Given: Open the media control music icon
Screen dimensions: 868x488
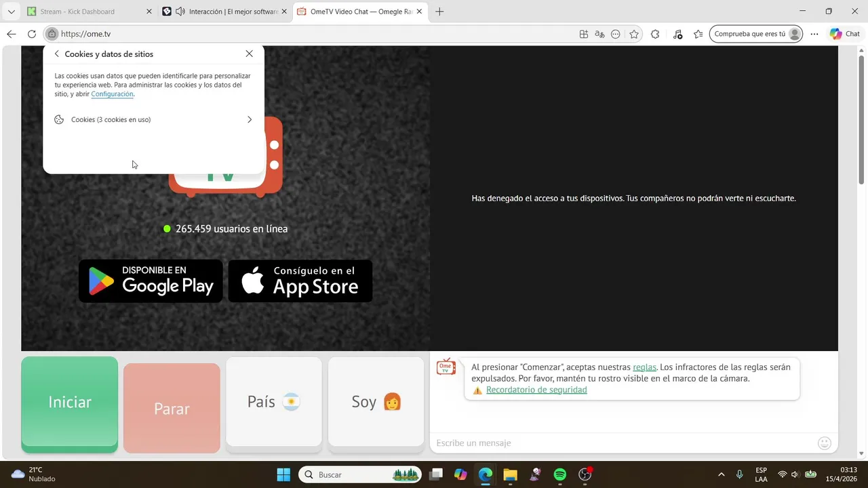Looking at the screenshot, I should pyautogui.click(x=677, y=34).
